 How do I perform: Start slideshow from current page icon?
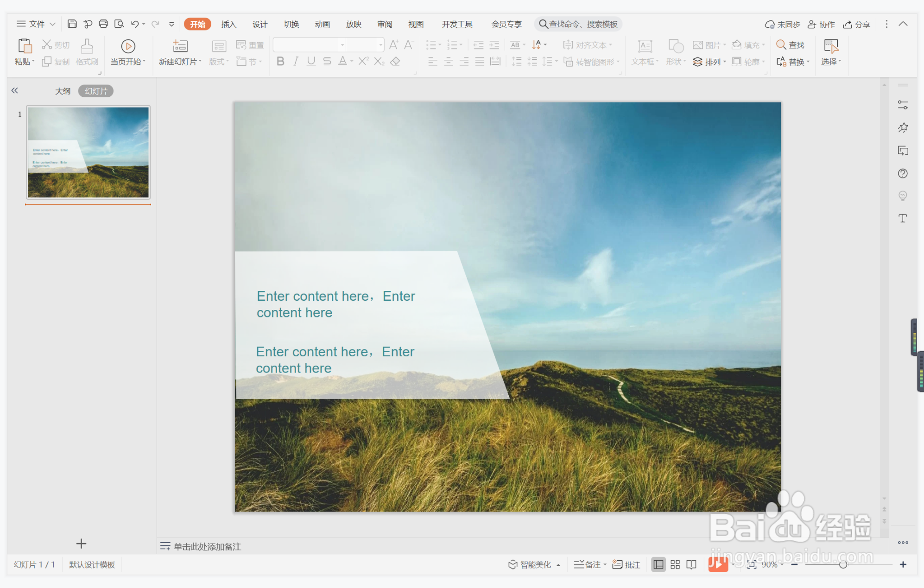[x=128, y=46]
